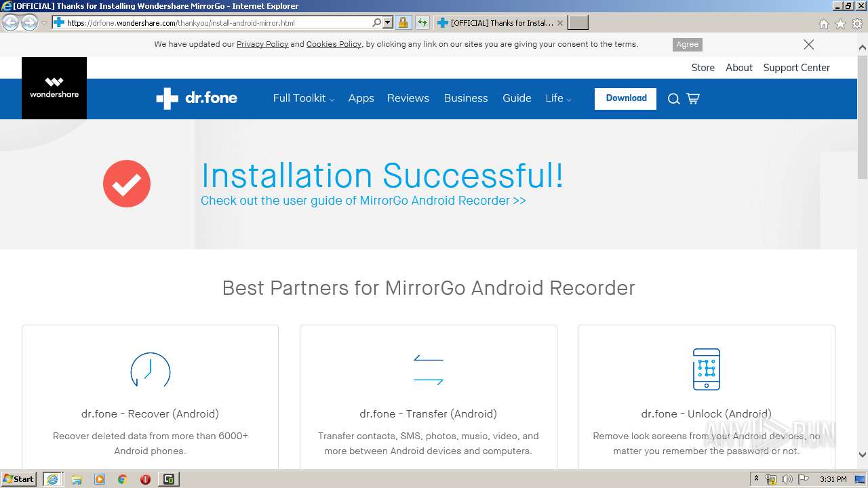Expand the Life dropdown menu
The width and height of the screenshot is (868, 488).
(x=558, y=98)
